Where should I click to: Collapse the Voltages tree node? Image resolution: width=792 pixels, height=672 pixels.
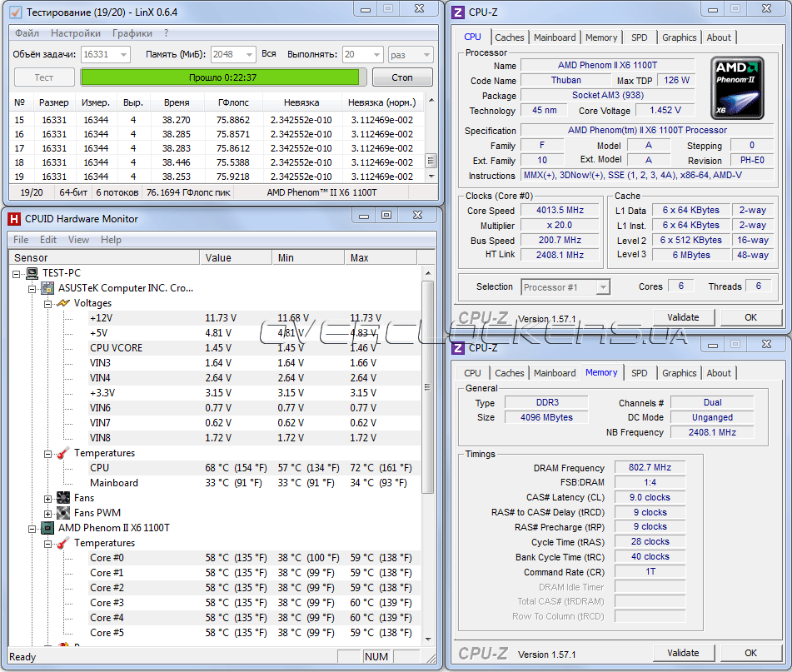click(48, 303)
